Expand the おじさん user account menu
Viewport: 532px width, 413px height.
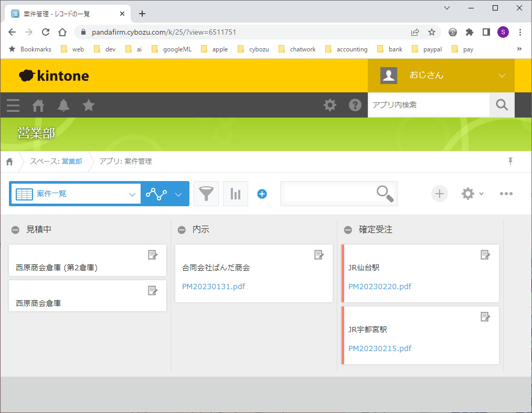pyautogui.click(x=502, y=76)
